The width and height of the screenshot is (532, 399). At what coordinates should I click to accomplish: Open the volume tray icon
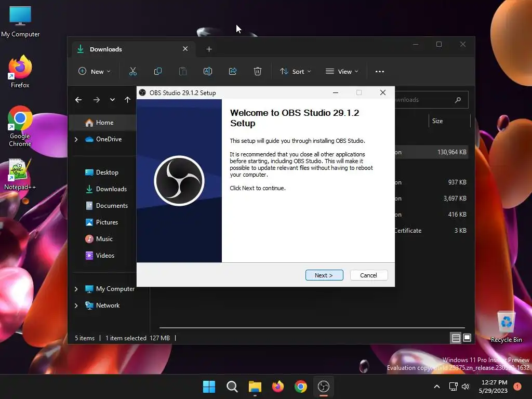point(465,387)
